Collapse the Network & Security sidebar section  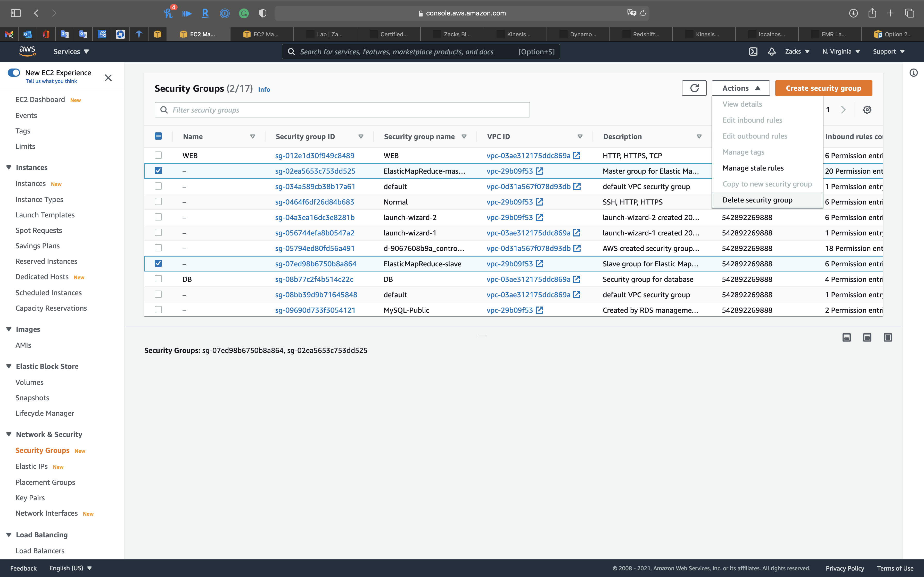click(x=9, y=434)
